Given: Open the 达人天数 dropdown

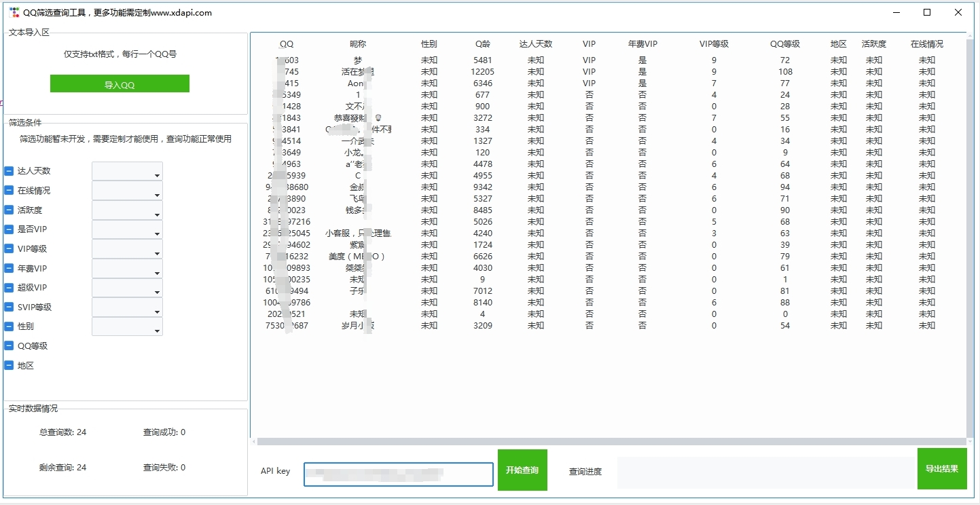Looking at the screenshot, I should point(127,171).
